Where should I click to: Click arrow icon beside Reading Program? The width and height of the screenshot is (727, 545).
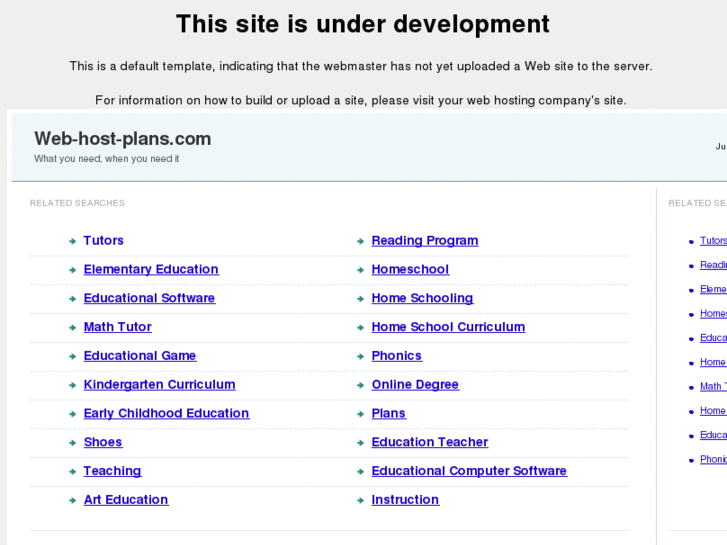(x=360, y=241)
